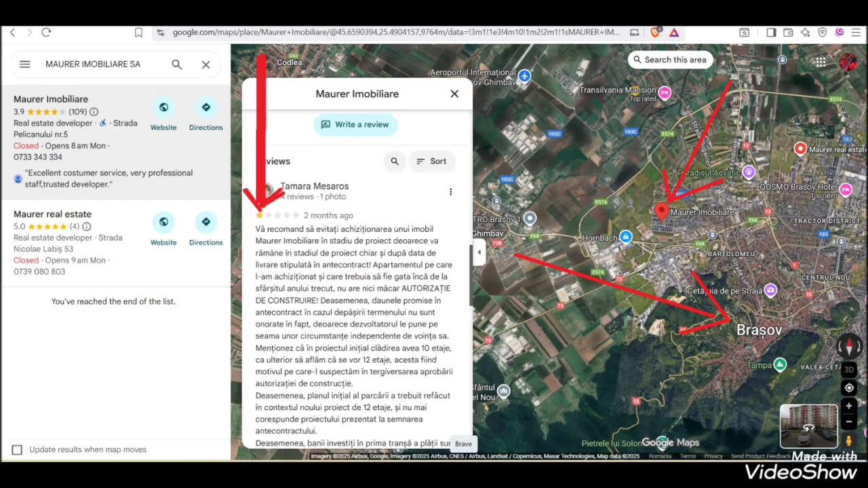
Task: Click the Codlea town label on map
Action: (290, 62)
